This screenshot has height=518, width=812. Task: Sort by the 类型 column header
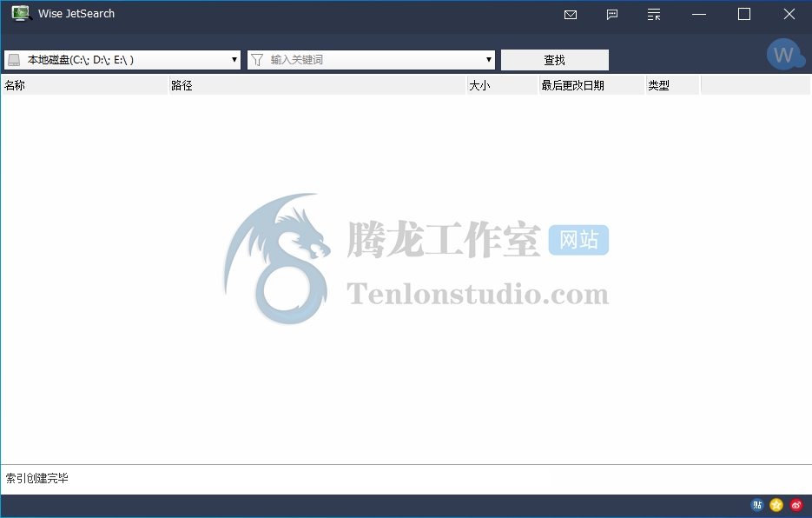click(x=673, y=85)
